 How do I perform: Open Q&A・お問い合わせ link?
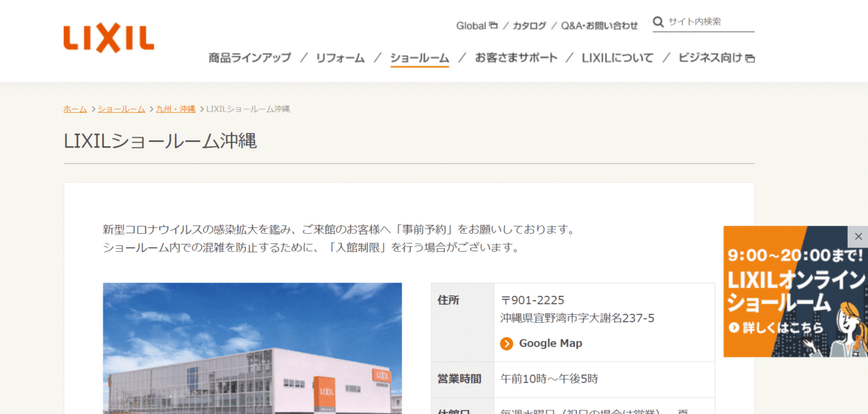click(599, 25)
